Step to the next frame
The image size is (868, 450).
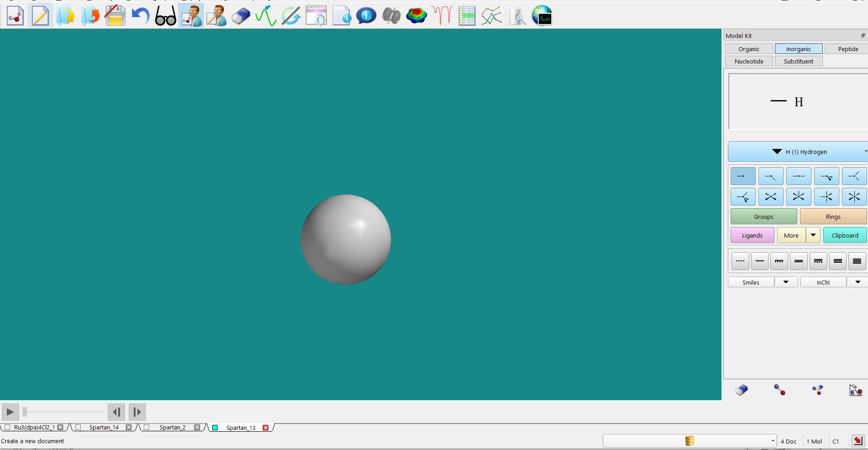tap(137, 412)
